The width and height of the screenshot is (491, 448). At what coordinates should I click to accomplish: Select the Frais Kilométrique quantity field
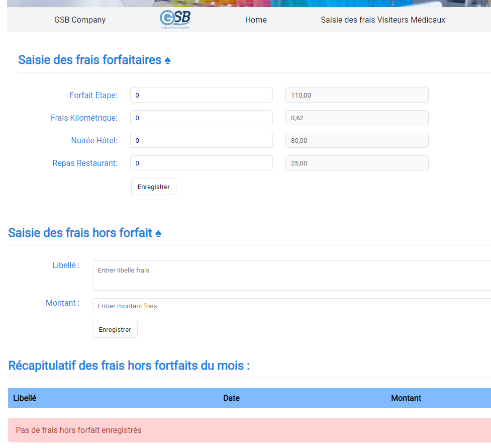[x=201, y=118]
